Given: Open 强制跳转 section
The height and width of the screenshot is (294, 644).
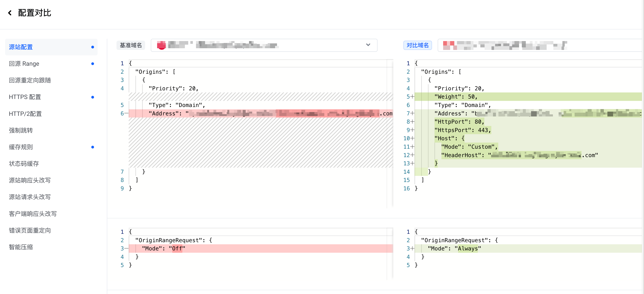Looking at the screenshot, I should (51, 130).
